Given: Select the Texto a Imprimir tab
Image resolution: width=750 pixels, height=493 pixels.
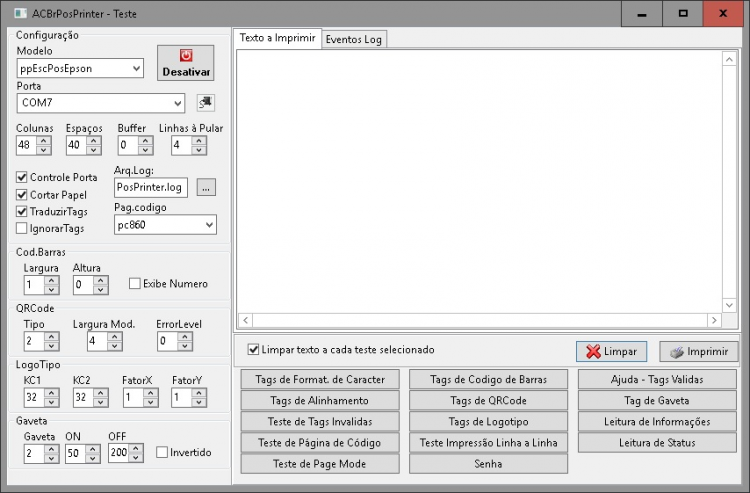Looking at the screenshot, I should (277, 38).
